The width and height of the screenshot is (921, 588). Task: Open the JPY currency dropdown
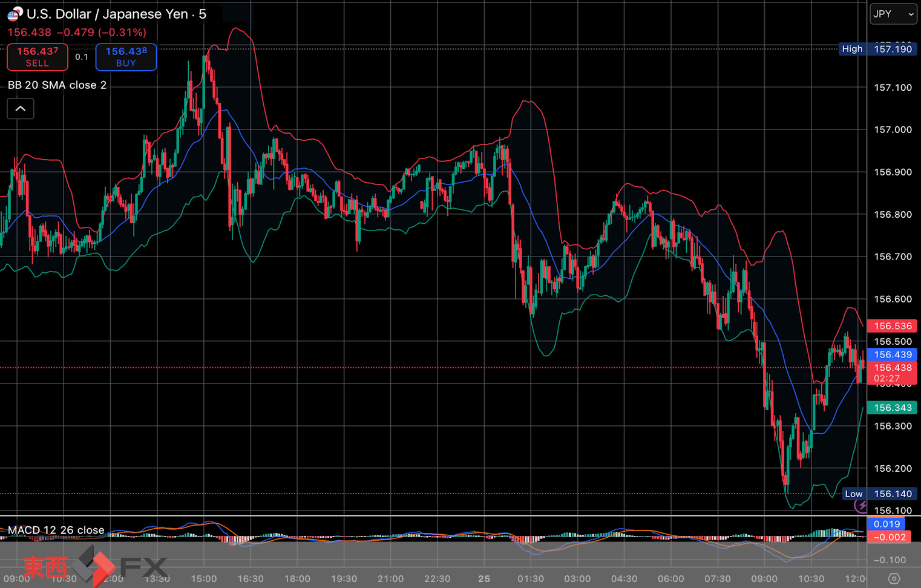point(893,14)
